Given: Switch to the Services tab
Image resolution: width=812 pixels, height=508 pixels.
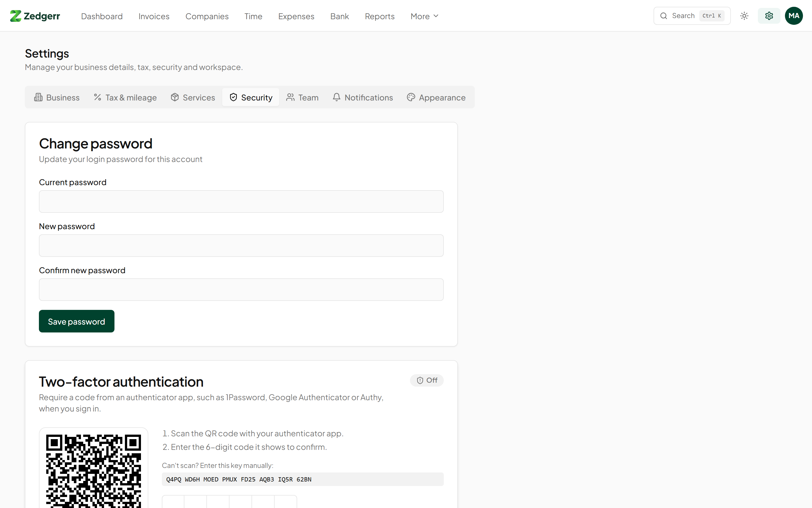Looking at the screenshot, I should pos(193,97).
